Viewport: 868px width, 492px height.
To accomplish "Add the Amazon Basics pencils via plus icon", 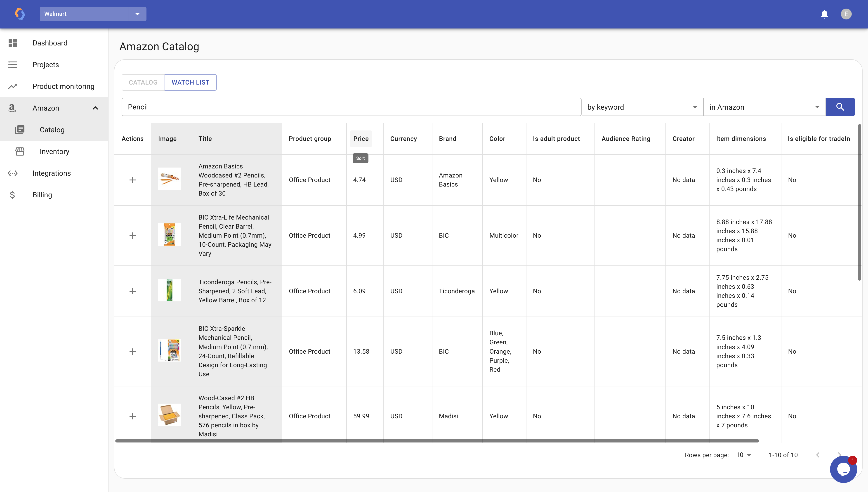I will tap(133, 180).
